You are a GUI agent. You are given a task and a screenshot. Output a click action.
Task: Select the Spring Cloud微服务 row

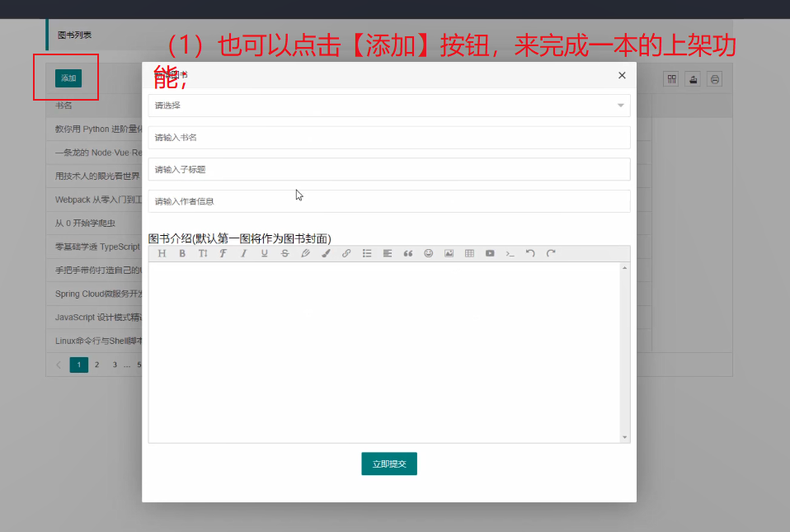[94, 294]
